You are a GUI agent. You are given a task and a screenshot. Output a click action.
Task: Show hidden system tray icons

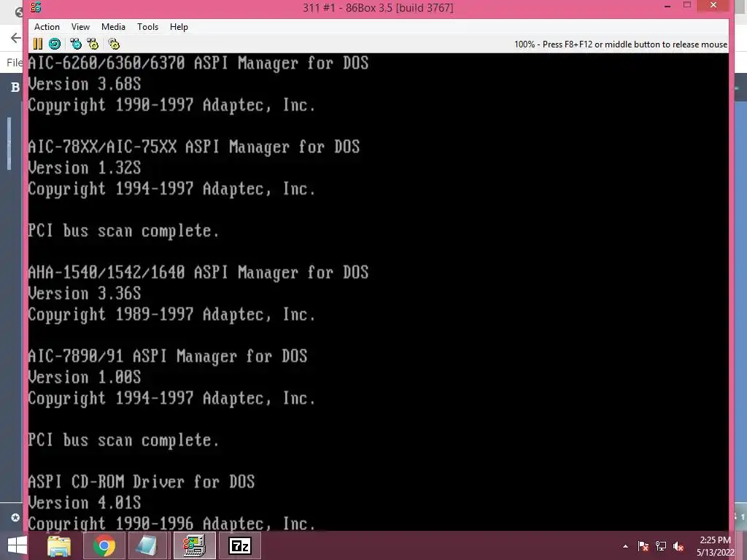coord(625,546)
